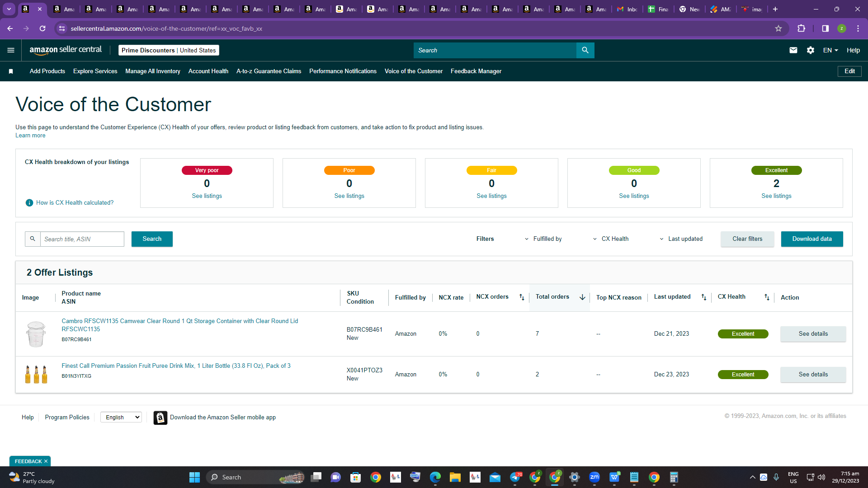See listings under the Fair category
This screenshot has width=868, height=488.
pos(491,196)
